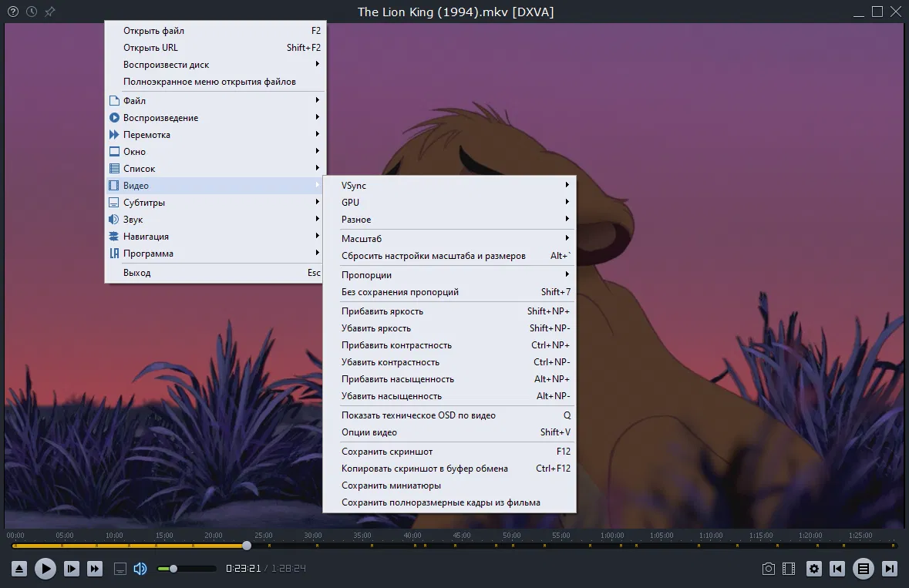Select Сохранить полноразмерные кадры из фильма
The image size is (909, 588).
pyautogui.click(x=449, y=502)
